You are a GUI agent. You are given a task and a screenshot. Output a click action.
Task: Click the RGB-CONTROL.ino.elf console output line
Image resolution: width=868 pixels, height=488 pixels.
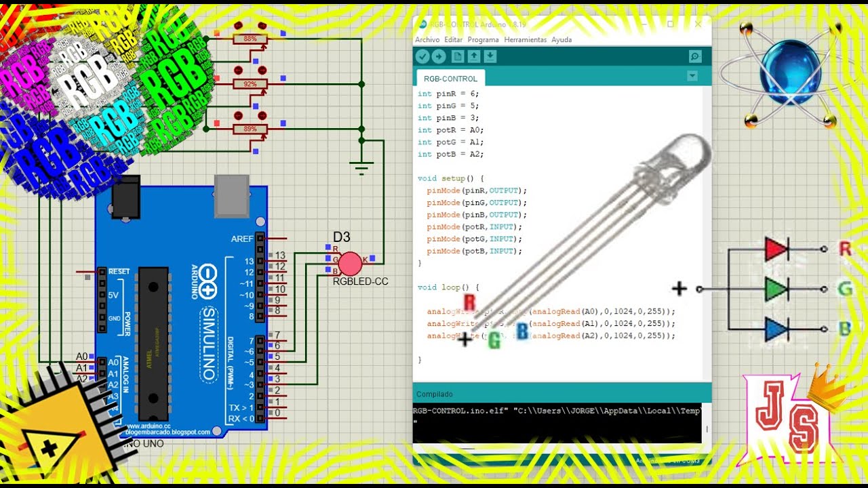point(556,410)
